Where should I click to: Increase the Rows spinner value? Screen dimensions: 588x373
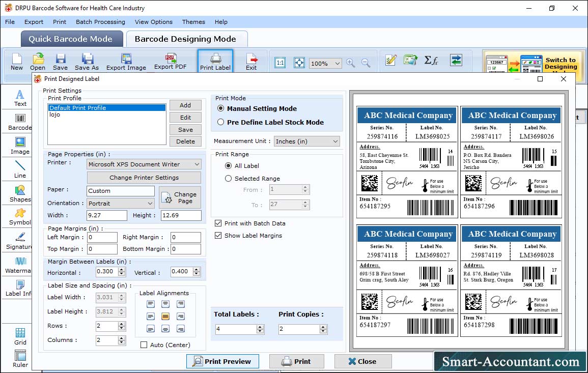122,324
